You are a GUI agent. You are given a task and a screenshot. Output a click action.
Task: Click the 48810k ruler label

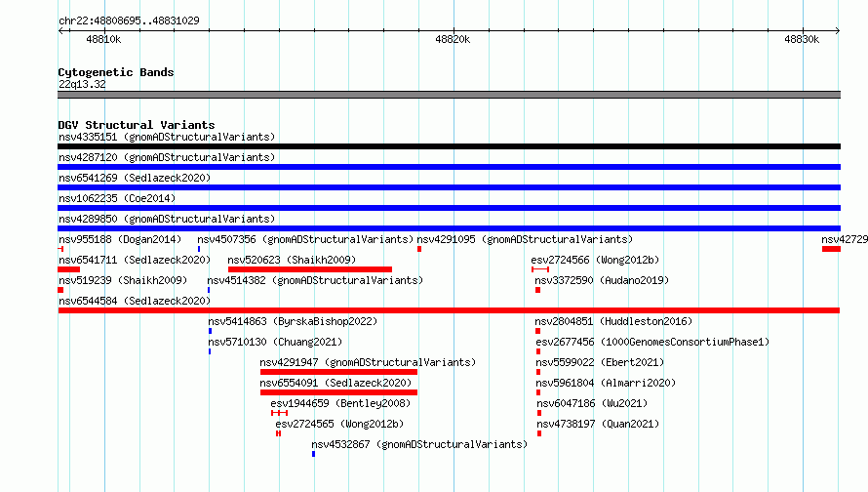[103, 39]
